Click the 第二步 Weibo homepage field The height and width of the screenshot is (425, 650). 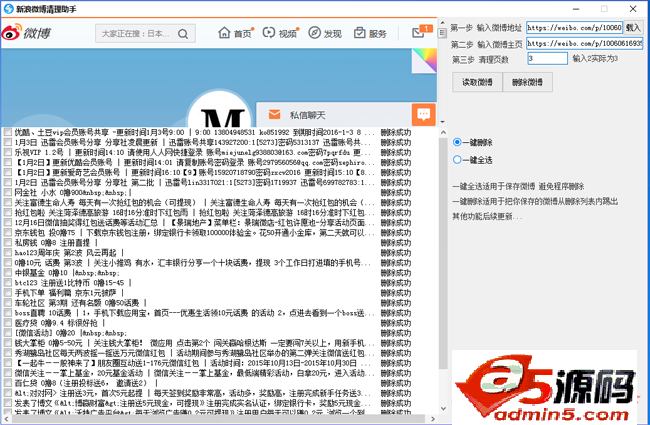click(x=585, y=43)
